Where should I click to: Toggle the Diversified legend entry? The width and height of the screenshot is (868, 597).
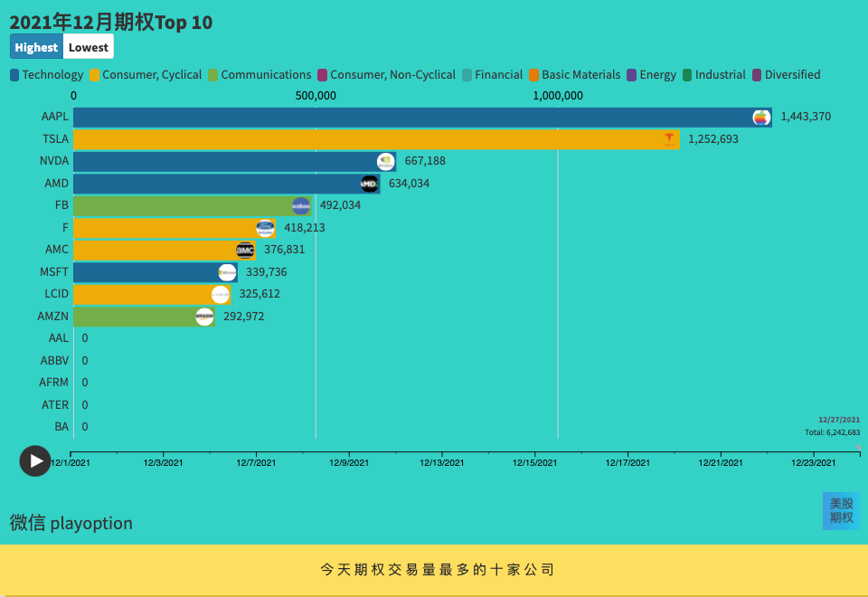[x=787, y=75]
